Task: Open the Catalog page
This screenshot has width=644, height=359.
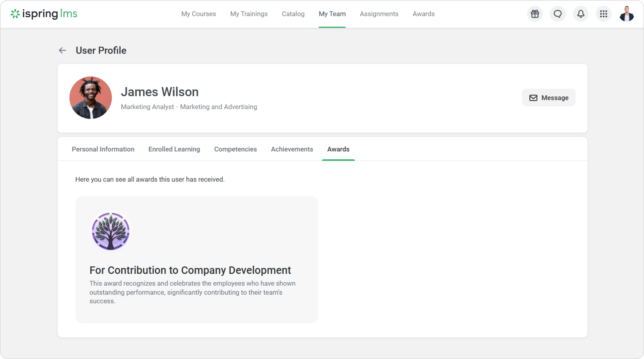Action: click(x=293, y=14)
